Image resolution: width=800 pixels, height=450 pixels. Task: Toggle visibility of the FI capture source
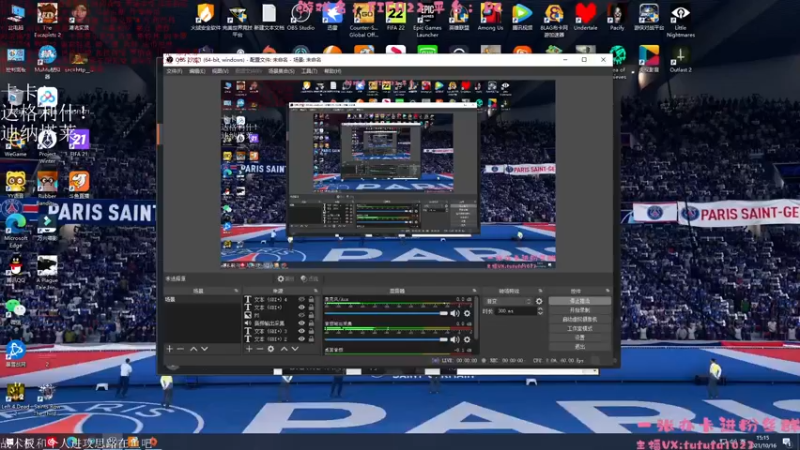point(302,315)
